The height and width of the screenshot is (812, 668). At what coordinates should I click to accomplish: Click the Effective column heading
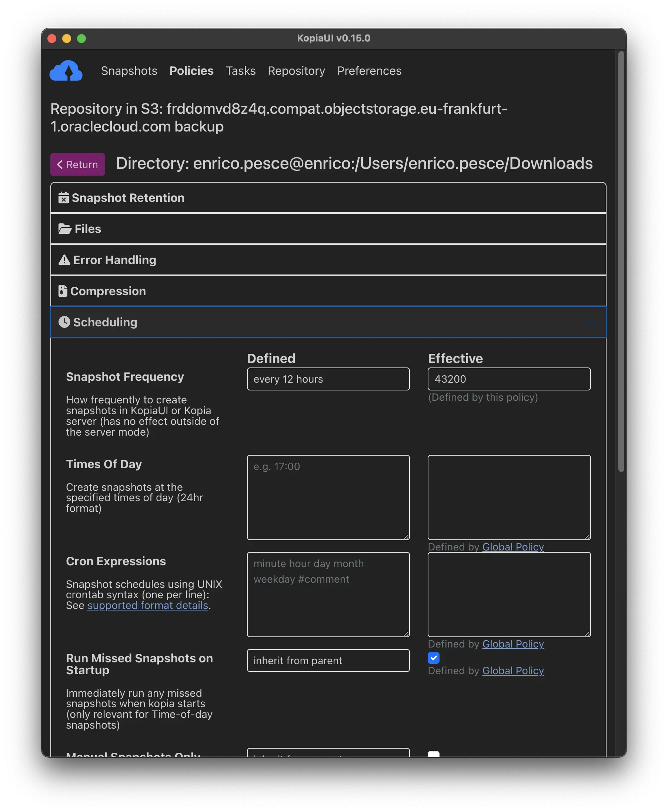coord(455,358)
